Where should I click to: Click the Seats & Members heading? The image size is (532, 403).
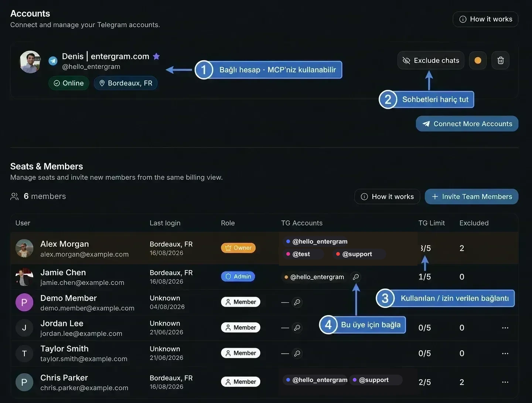47,166
